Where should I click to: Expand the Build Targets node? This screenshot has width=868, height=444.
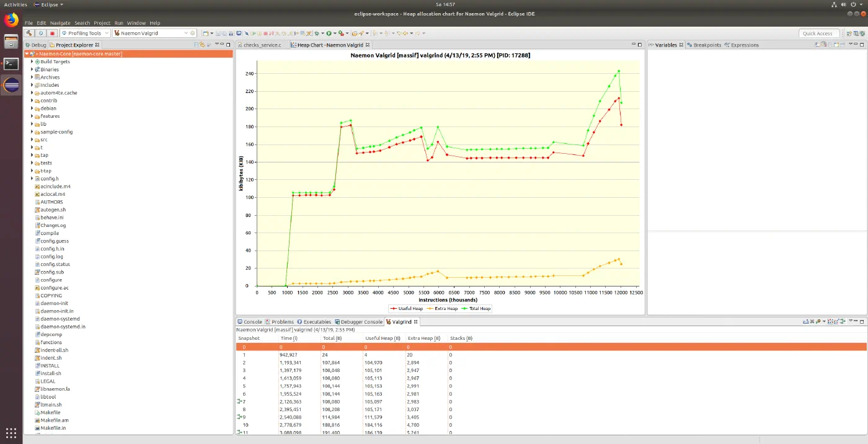pyautogui.click(x=32, y=61)
